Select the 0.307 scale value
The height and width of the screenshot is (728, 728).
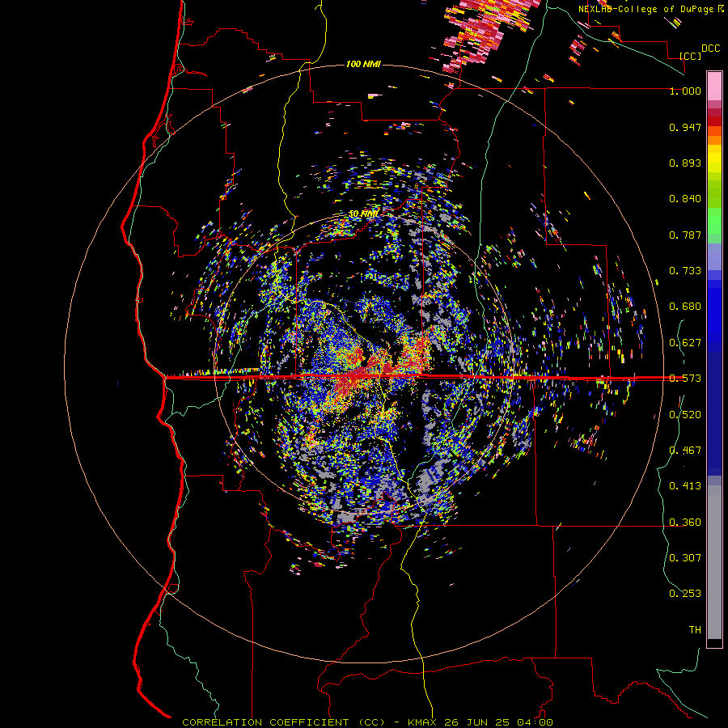(x=685, y=558)
